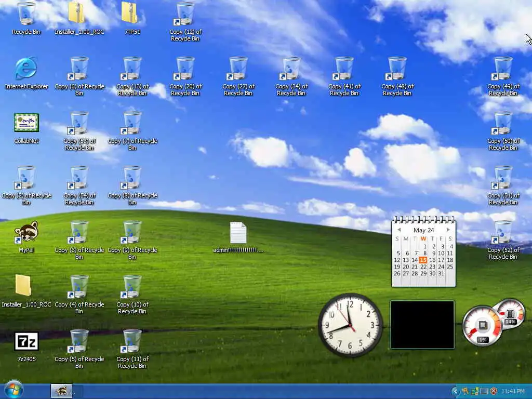Select Copy (8) of Recycle Bin

[x=132, y=185]
